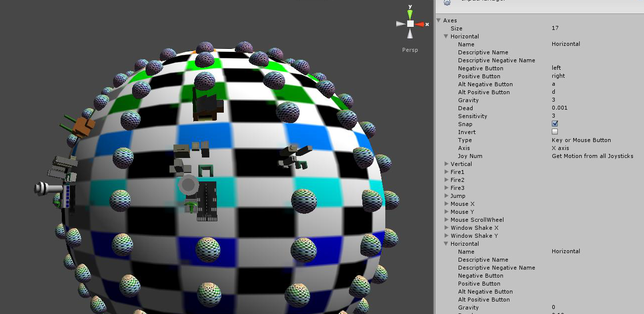644x314 pixels.
Task: Expand the Vertical axis entry
Action: point(446,164)
